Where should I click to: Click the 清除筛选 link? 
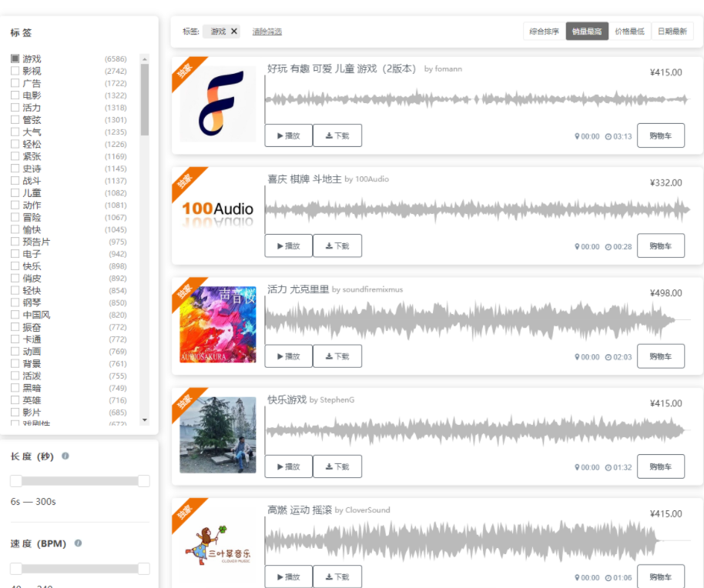point(267,32)
